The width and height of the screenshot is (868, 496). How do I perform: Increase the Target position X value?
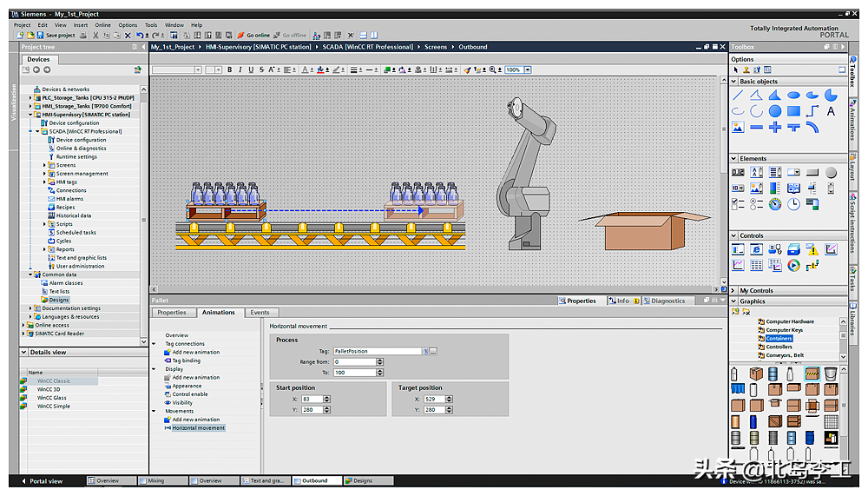tap(449, 396)
